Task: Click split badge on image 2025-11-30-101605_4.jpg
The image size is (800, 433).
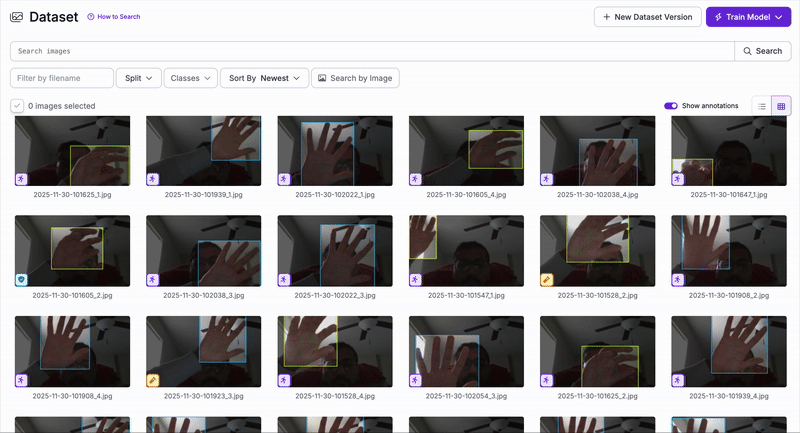Action: pyautogui.click(x=415, y=179)
